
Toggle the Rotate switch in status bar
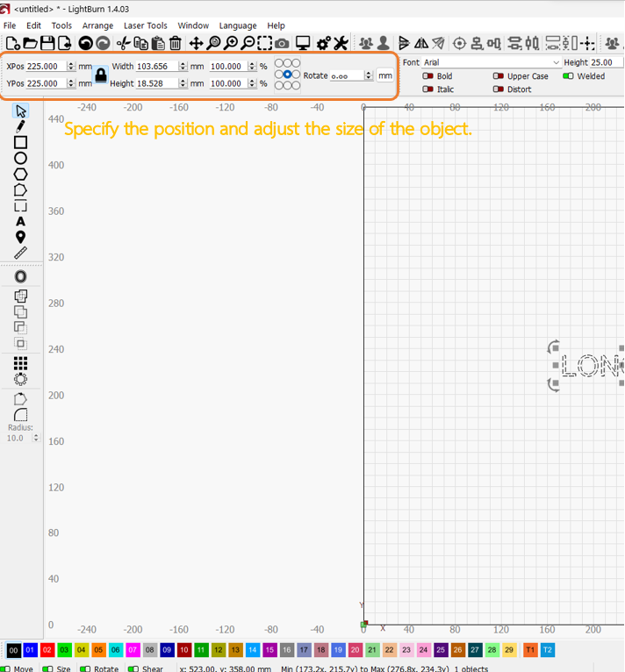[x=85, y=668]
